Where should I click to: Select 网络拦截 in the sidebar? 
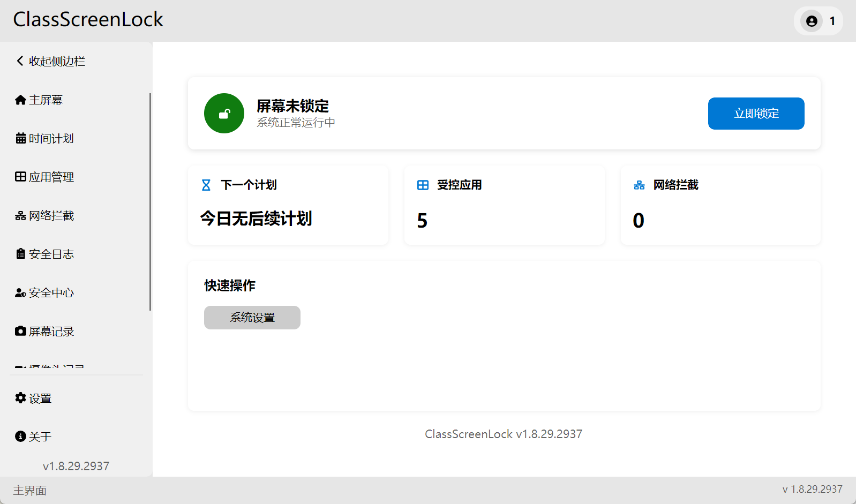[x=51, y=215]
